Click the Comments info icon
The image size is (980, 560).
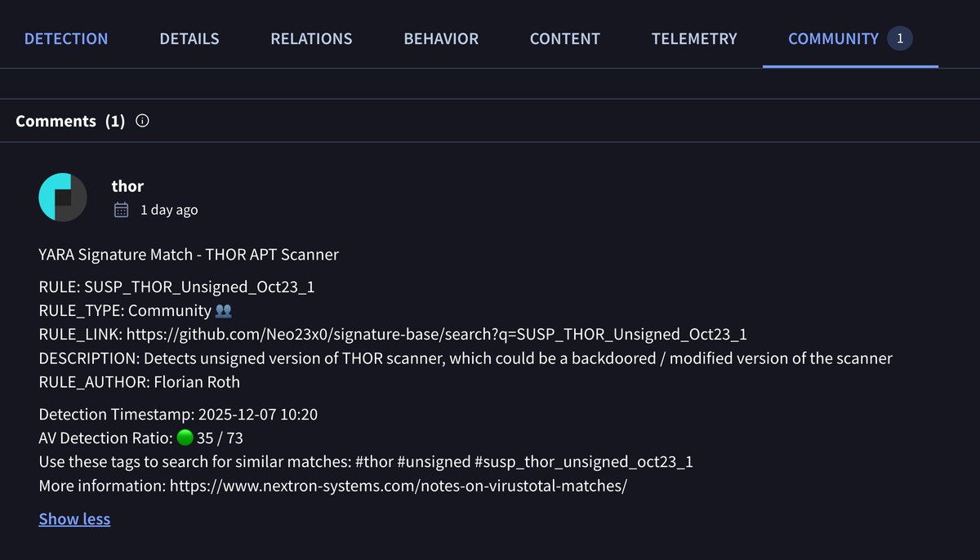click(142, 121)
